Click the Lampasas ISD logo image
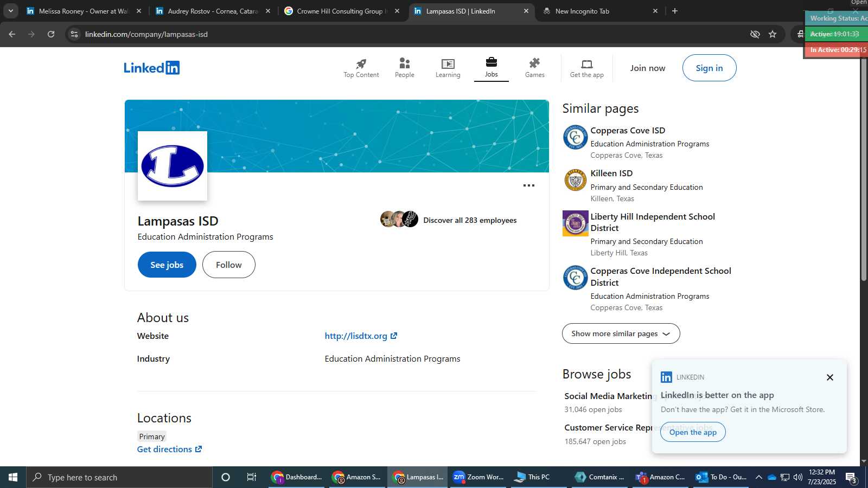 click(173, 166)
